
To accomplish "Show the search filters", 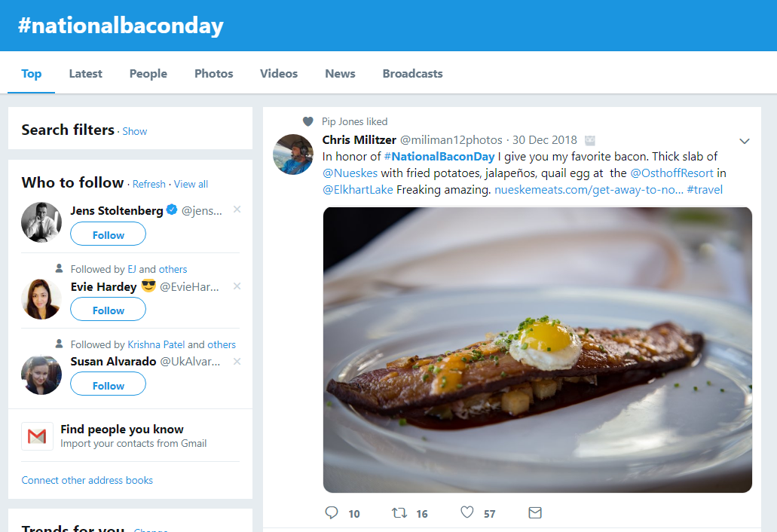I will (x=134, y=131).
